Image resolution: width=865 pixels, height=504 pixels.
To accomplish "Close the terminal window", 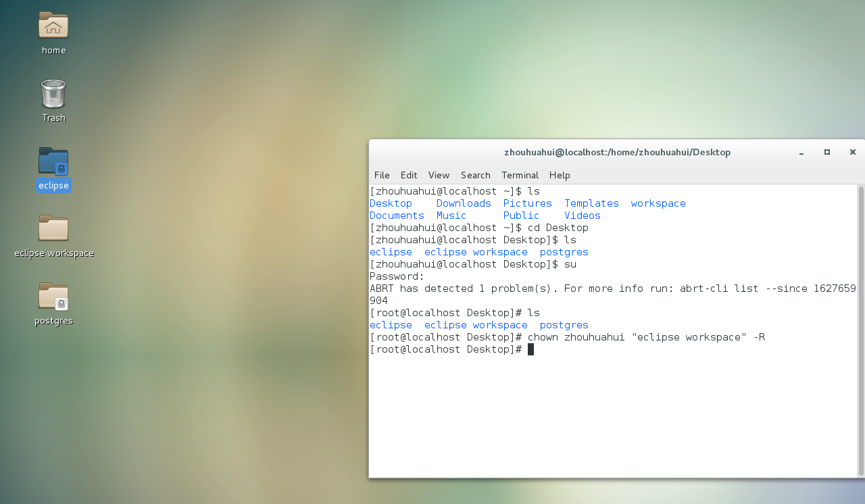I will pos(852,153).
